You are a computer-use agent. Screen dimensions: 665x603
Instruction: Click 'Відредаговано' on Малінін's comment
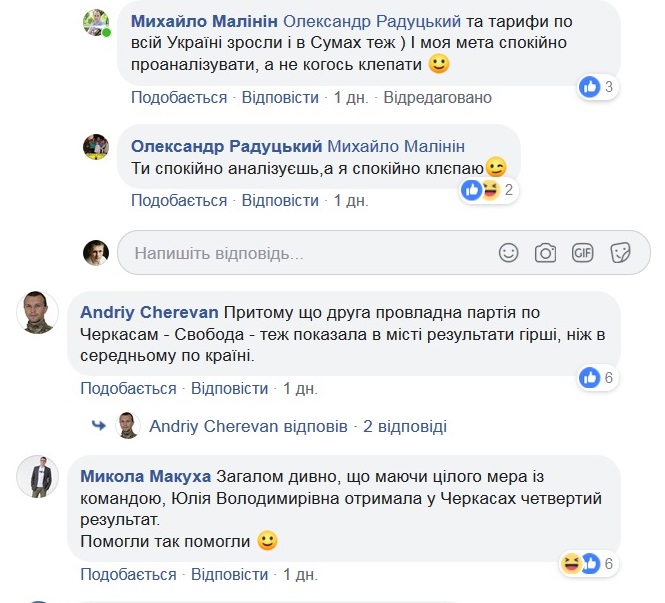coord(438,97)
